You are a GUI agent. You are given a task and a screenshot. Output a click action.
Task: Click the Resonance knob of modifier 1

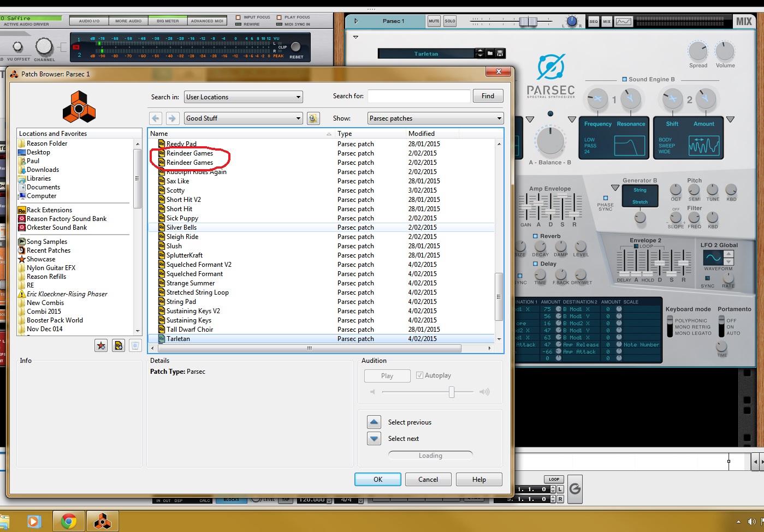click(x=630, y=99)
